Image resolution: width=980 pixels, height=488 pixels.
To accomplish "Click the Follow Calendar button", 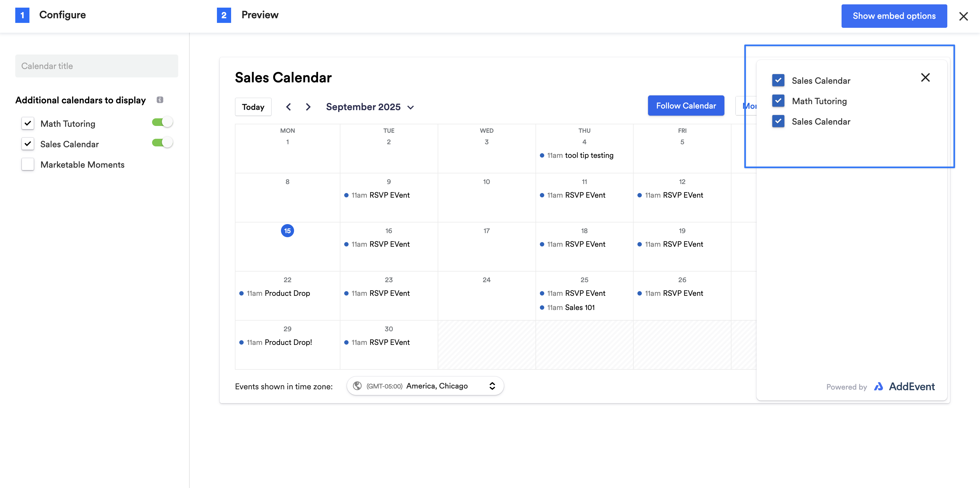I will (x=686, y=106).
